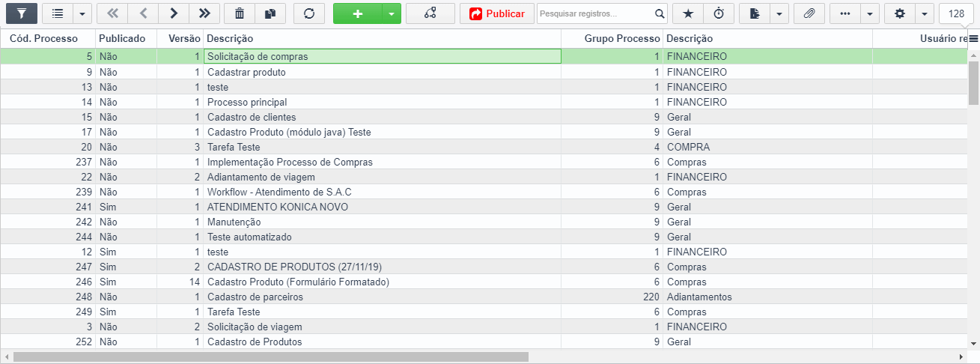Click version 14 cell
The image size is (980, 364).
pyautogui.click(x=180, y=282)
